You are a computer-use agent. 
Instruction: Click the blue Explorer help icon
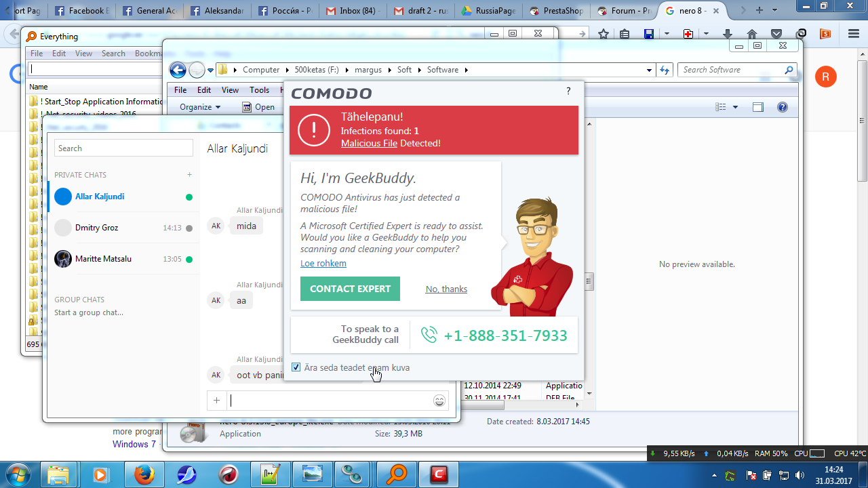[x=783, y=107]
